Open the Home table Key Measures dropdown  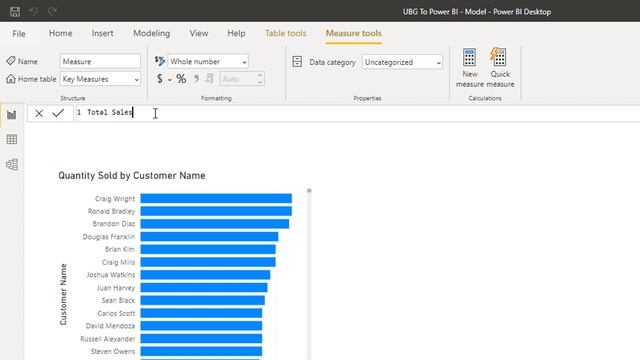click(x=100, y=79)
